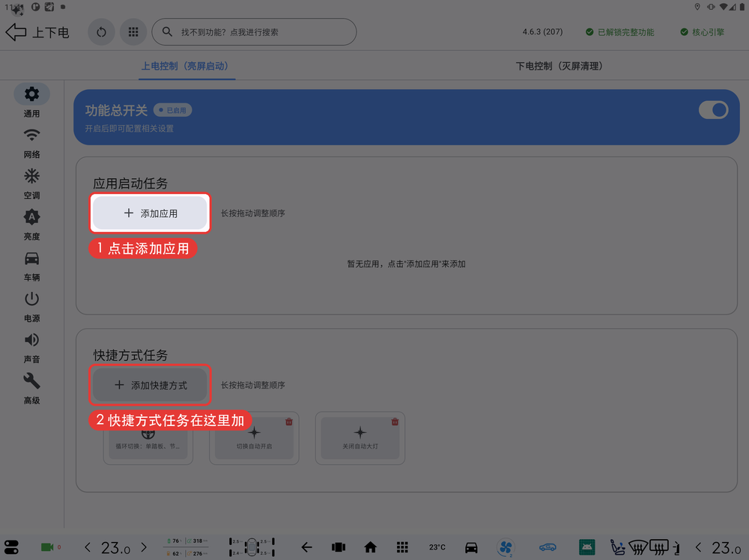Tap the blue car outline icon
Screen dimensions: 749x560
[x=548, y=547]
